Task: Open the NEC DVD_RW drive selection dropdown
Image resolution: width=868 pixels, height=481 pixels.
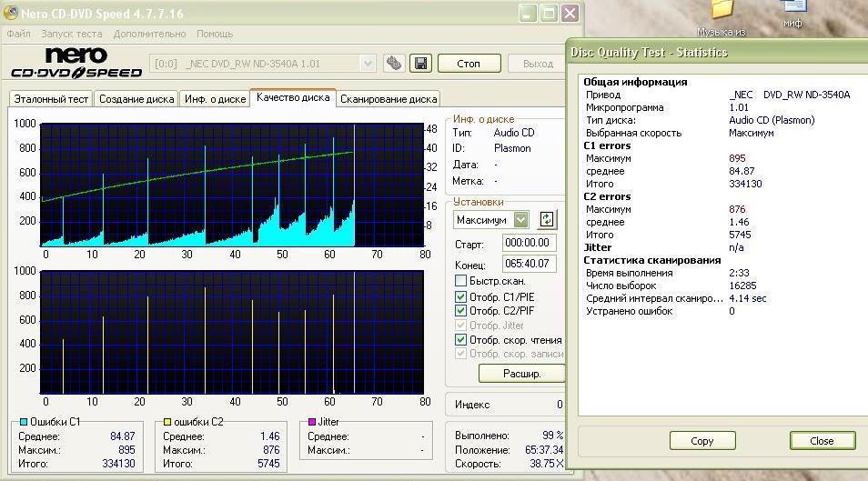Action: (x=368, y=64)
